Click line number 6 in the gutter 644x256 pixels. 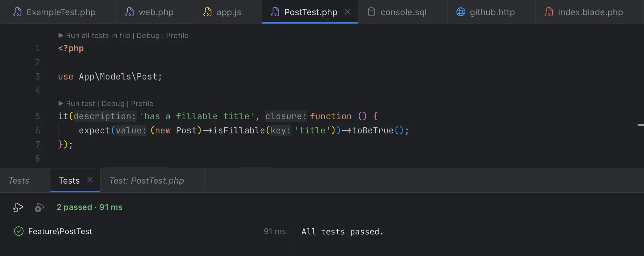point(38,130)
